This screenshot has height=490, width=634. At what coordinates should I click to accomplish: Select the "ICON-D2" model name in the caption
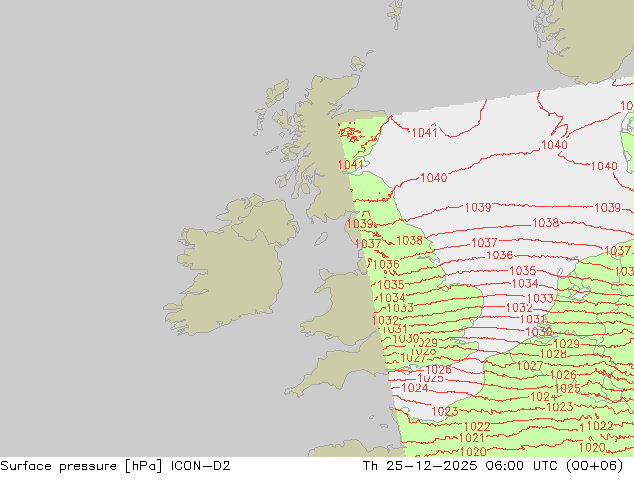pyautogui.click(x=200, y=466)
